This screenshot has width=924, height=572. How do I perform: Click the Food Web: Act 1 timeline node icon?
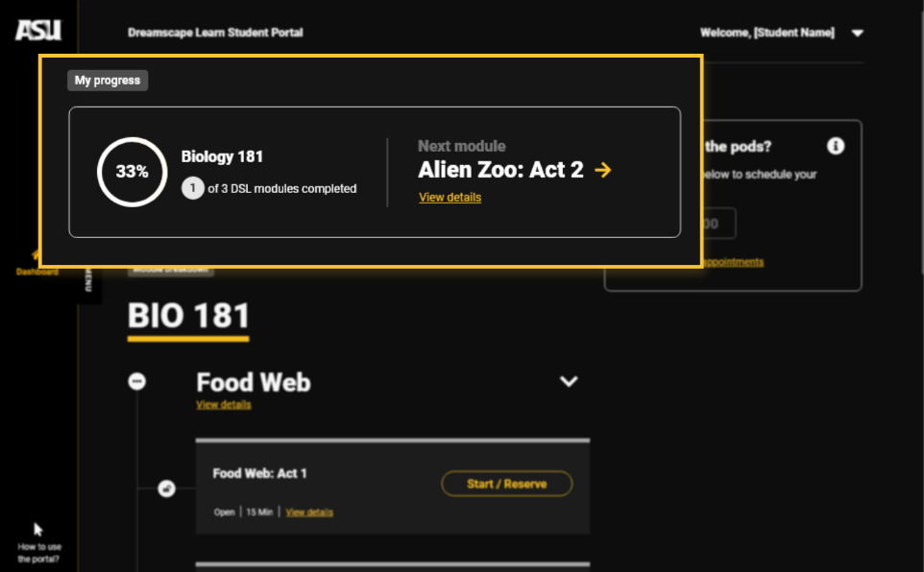166,489
